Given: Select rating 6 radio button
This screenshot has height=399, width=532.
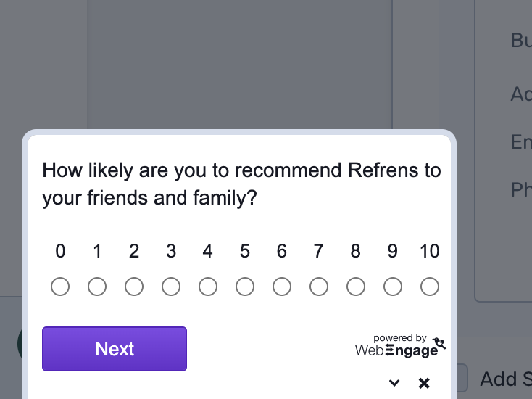Looking at the screenshot, I should pyautogui.click(x=282, y=287).
